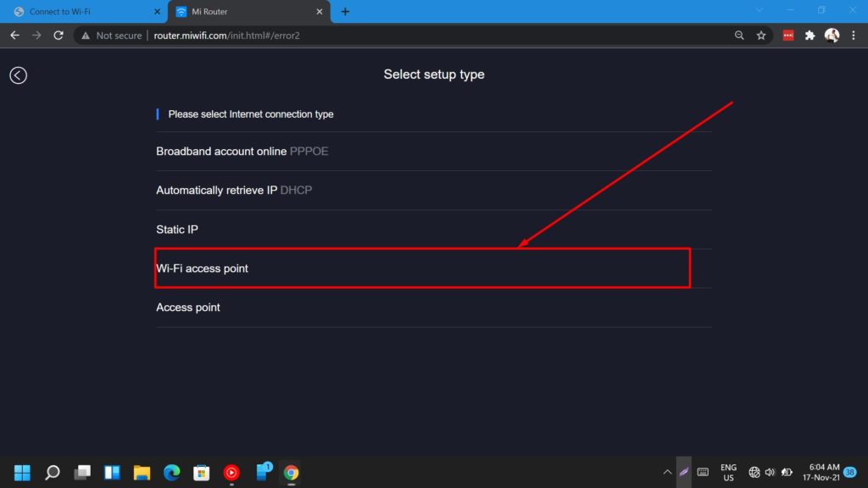Switch to the Mi Router tab
Screen dimensions: 868x488
249,12
